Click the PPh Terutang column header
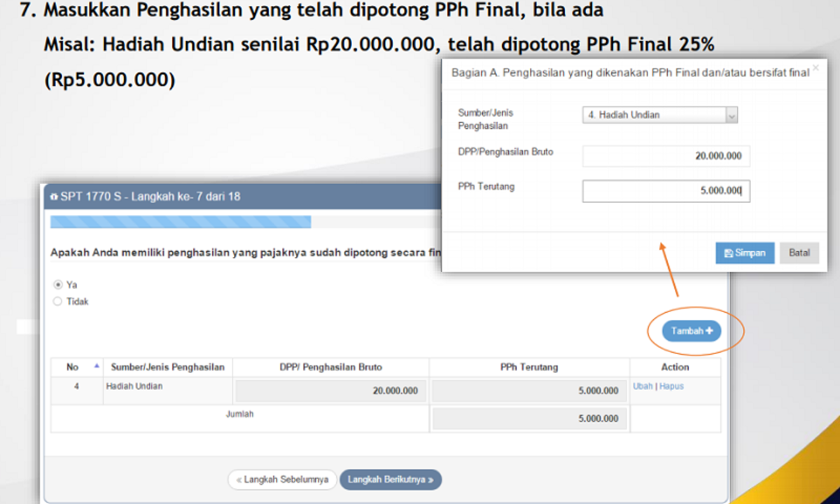 pos(529,367)
